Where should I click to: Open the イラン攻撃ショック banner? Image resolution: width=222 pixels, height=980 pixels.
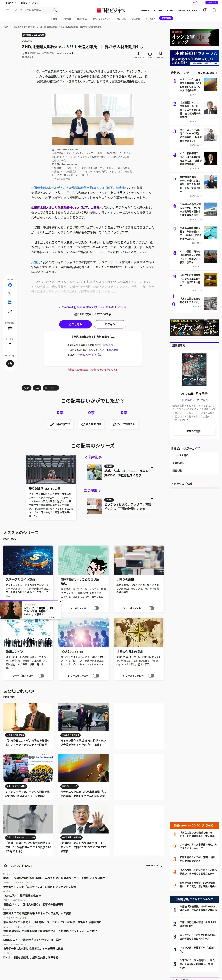(x=194, y=38)
